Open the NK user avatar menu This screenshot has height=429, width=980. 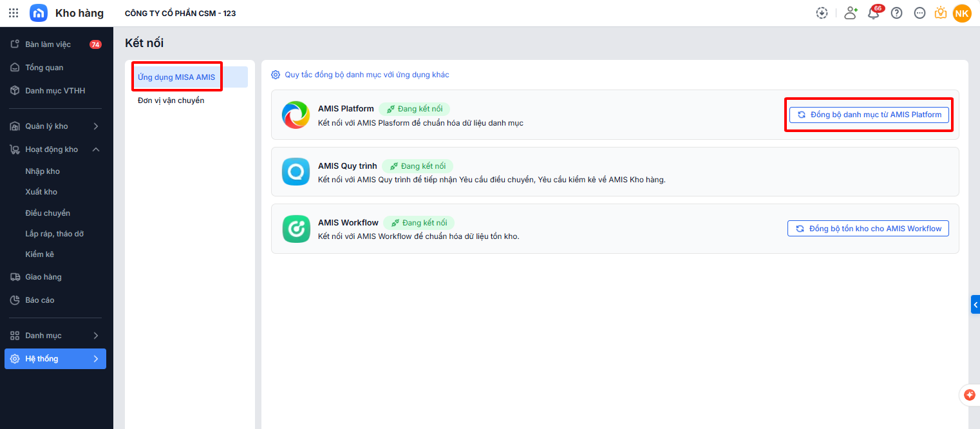[962, 13]
